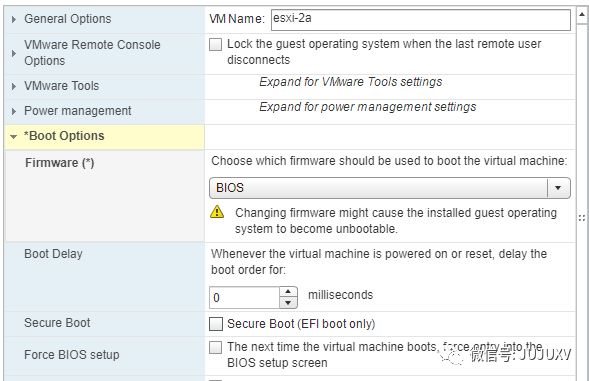Click the panel resize grip dots
This screenshot has width=589, height=381.
[x=582, y=218]
